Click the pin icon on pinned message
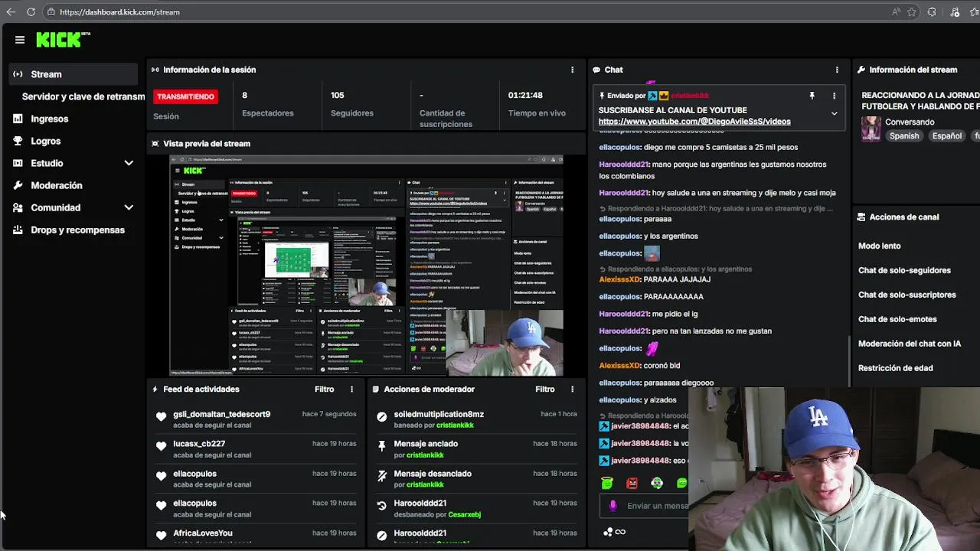Screen dimensions: 980x551 point(812,96)
